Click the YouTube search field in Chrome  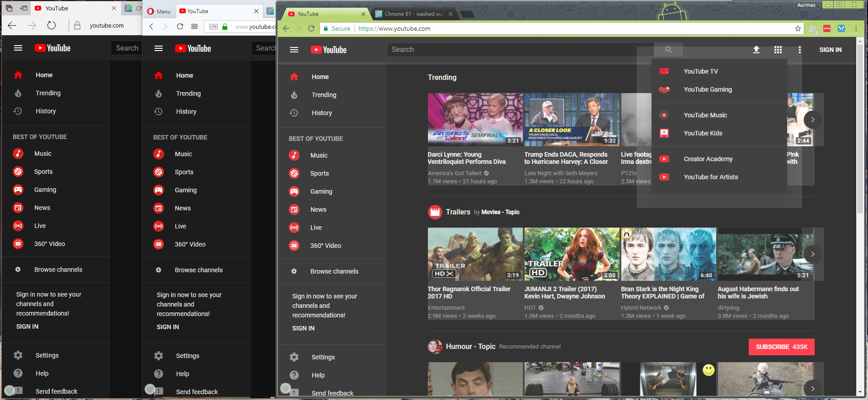[x=520, y=50]
